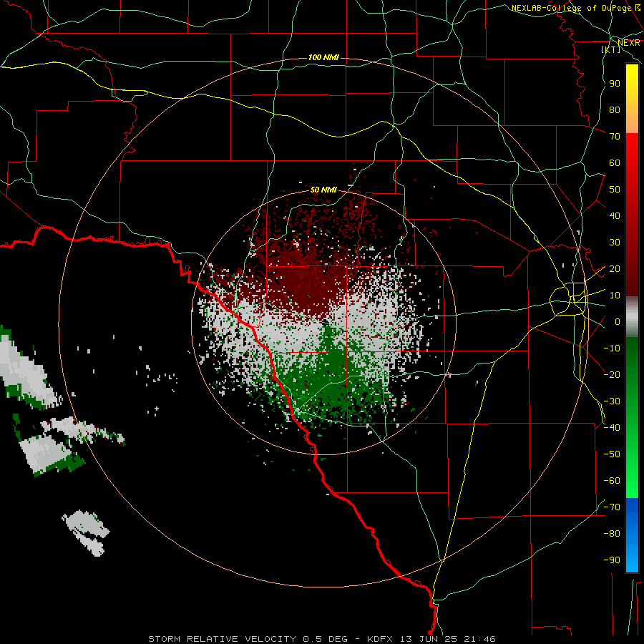644x644 pixels.
Task: Click the -70 scale value
Action: [612, 507]
